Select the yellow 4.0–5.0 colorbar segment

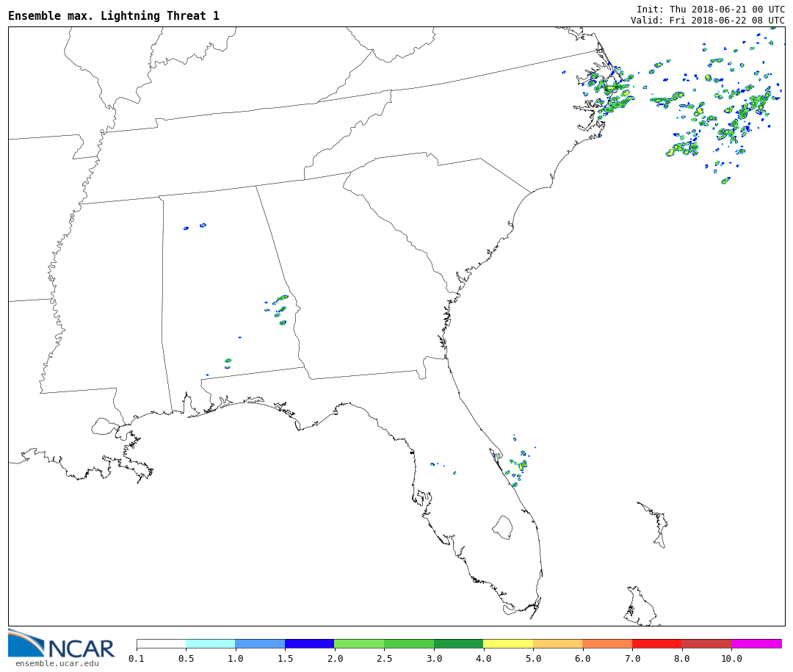508,643
